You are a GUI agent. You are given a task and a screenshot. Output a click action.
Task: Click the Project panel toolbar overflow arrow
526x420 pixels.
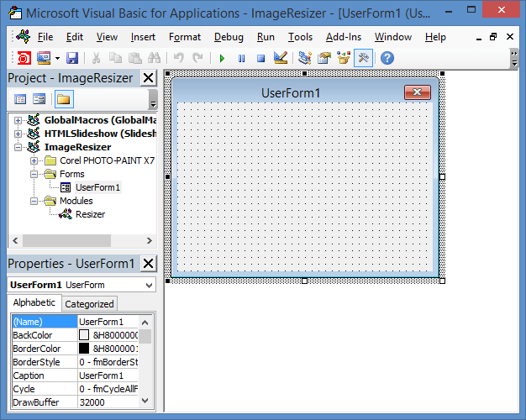pyautogui.click(x=153, y=100)
